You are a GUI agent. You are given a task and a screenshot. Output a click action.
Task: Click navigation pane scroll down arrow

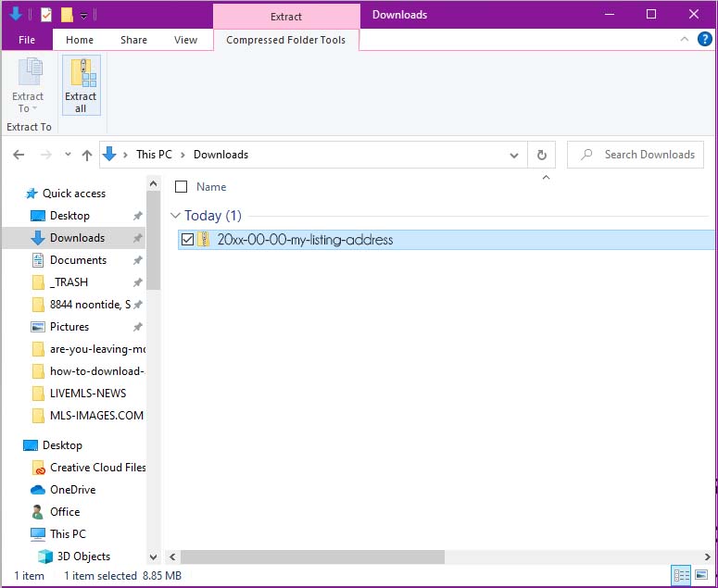tap(154, 557)
